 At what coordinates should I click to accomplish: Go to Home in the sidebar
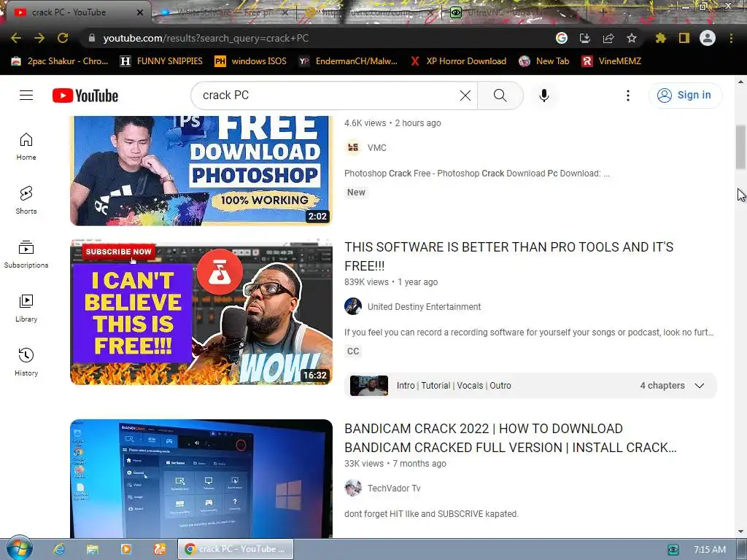[x=26, y=146]
